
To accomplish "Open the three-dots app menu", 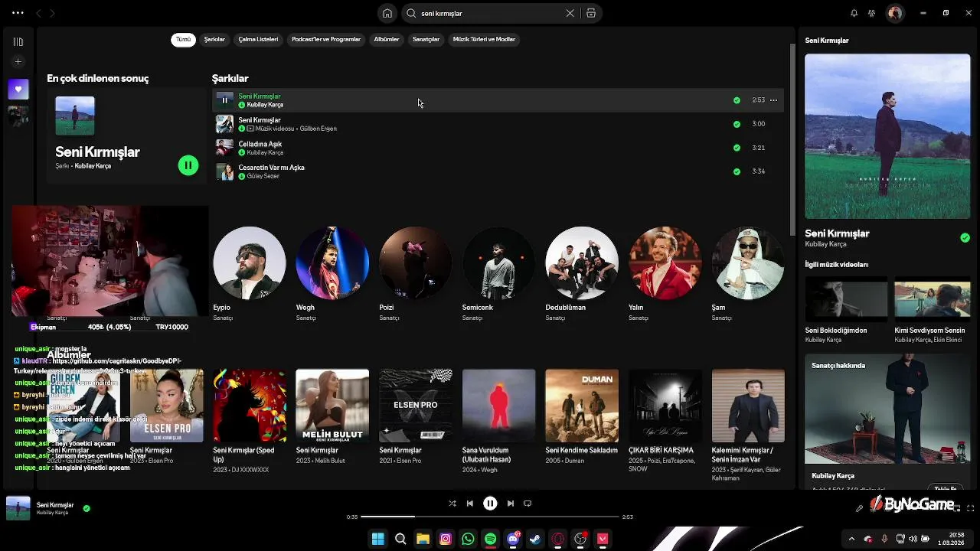I will click(x=18, y=13).
